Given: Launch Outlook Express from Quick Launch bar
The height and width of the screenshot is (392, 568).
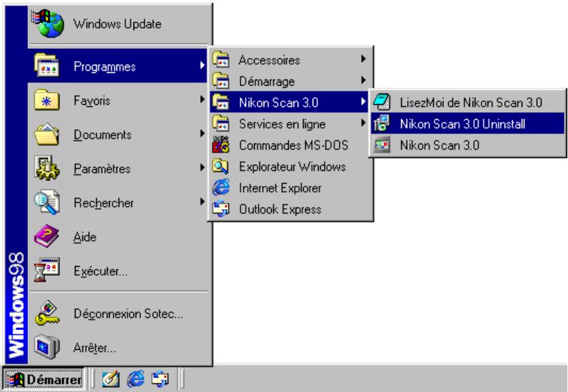Looking at the screenshot, I should 160,379.
